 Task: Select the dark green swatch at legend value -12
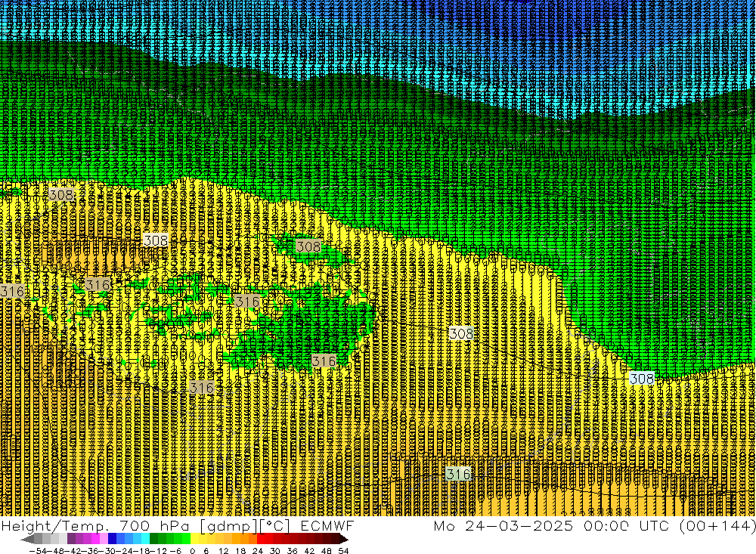[x=153, y=539]
